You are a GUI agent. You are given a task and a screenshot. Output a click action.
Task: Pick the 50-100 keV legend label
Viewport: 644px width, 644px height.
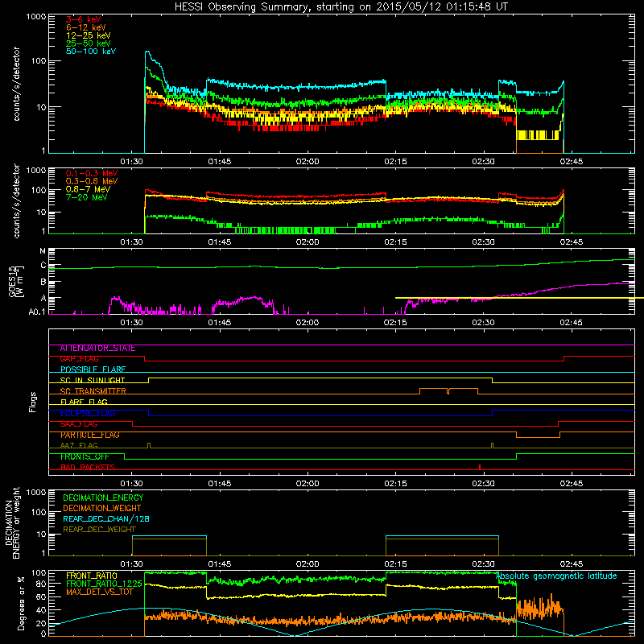tap(91, 52)
